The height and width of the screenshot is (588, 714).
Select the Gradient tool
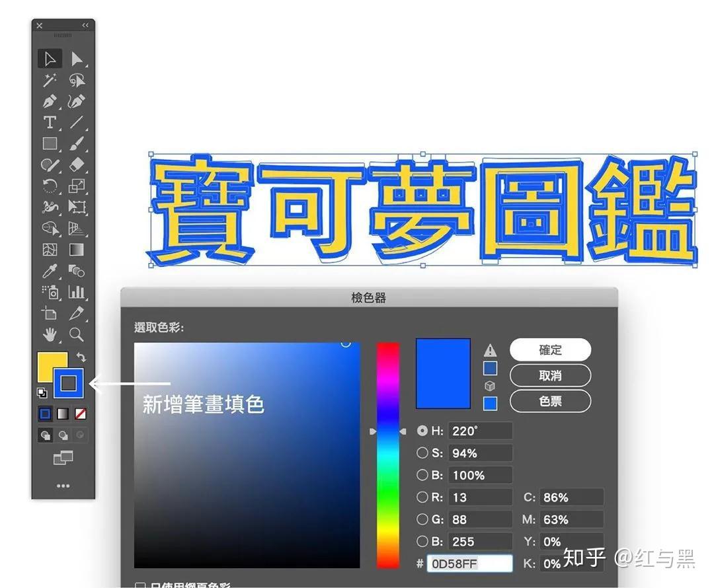[x=77, y=250]
